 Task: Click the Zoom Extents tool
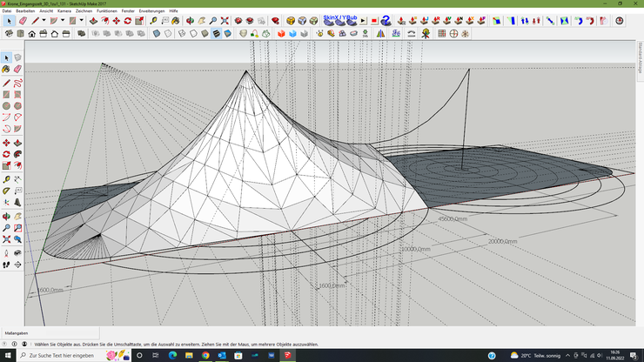click(225, 20)
